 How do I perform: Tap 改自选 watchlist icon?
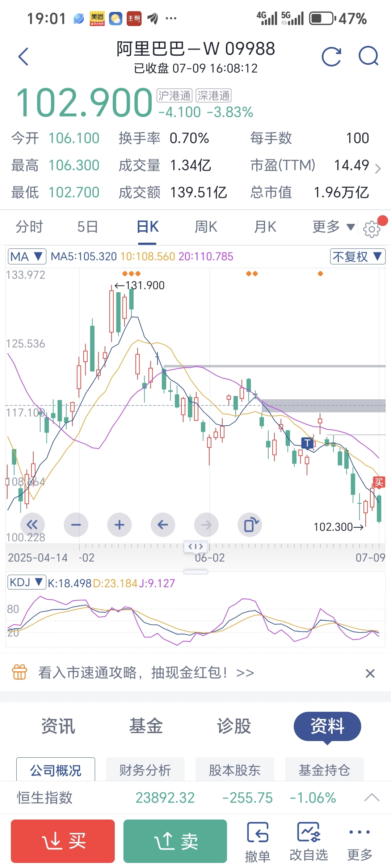309,842
